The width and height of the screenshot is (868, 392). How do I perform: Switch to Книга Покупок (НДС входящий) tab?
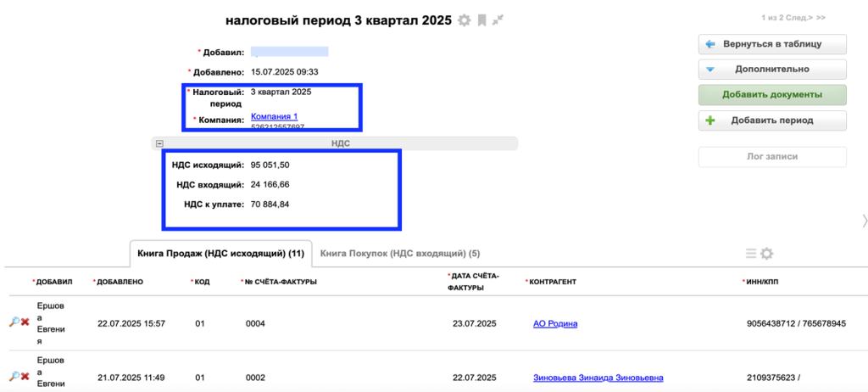click(400, 253)
